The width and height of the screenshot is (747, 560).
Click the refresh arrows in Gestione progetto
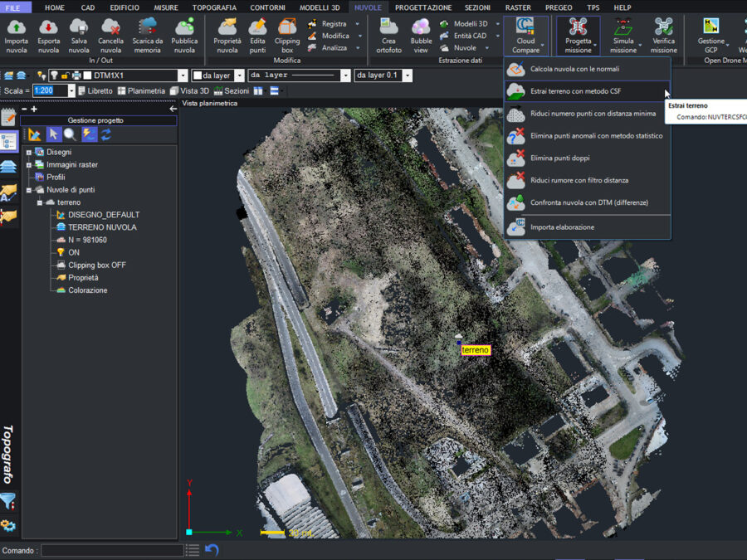[106, 134]
